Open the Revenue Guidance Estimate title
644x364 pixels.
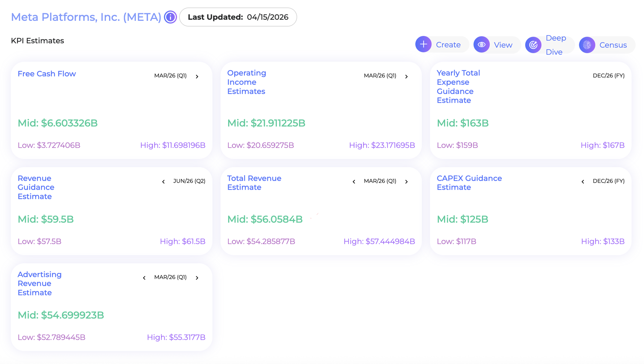point(36,187)
